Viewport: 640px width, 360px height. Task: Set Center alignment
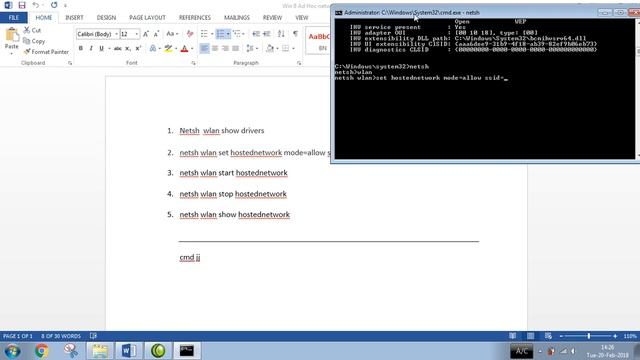click(215, 49)
